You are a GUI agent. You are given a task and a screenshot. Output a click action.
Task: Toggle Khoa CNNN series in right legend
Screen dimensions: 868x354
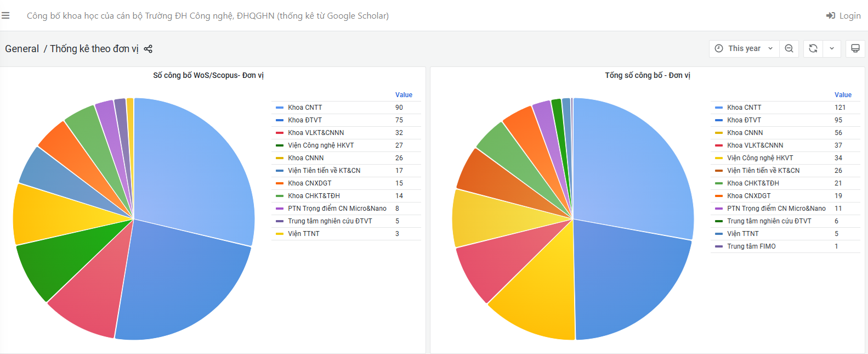(x=745, y=133)
